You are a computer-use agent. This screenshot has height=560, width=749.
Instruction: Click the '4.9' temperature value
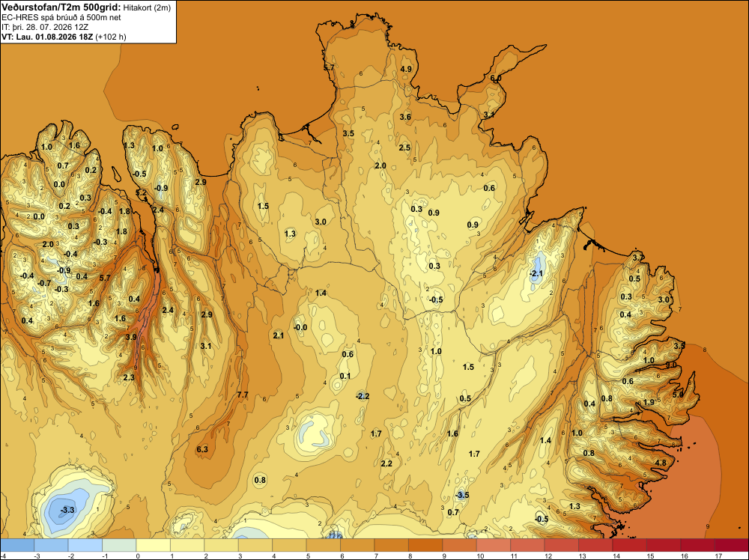[x=406, y=69]
